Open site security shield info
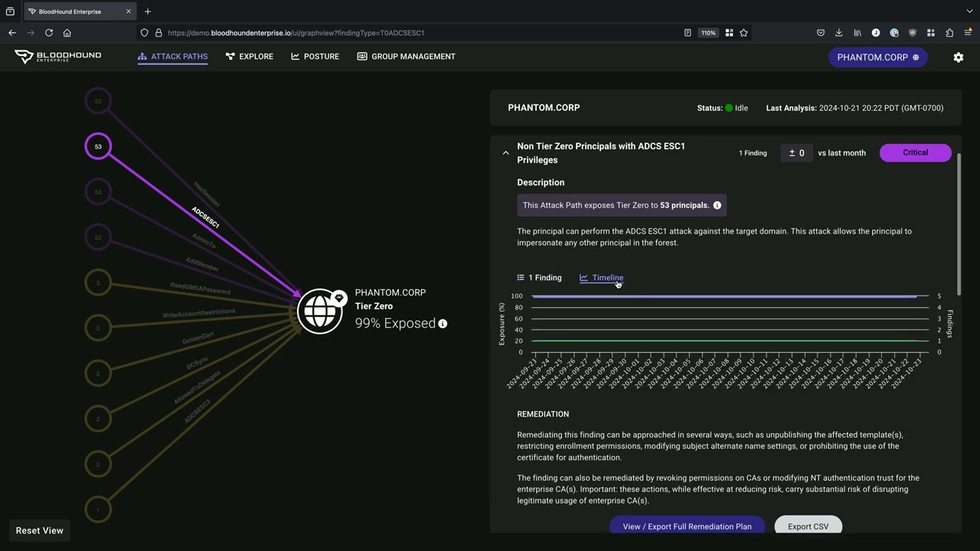 pyautogui.click(x=144, y=33)
